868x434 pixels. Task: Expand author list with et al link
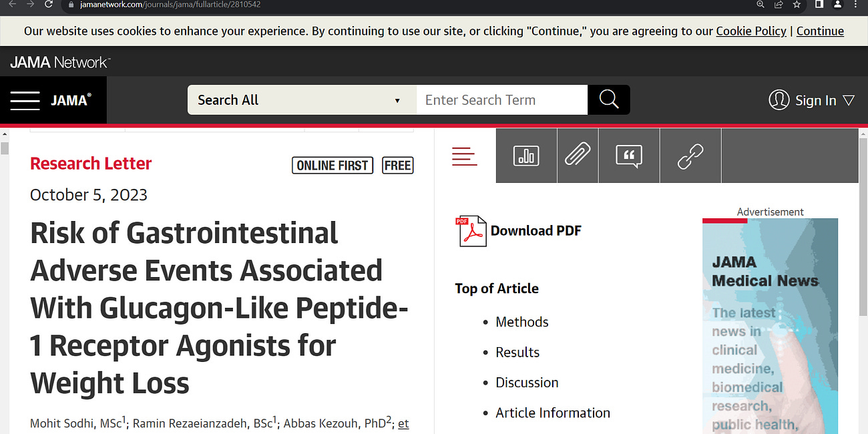coord(403,424)
